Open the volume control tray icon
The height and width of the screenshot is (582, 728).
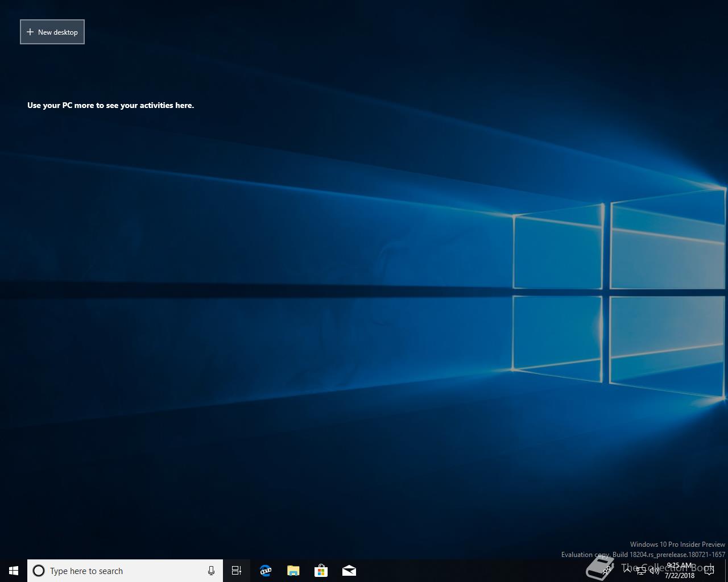click(x=655, y=571)
